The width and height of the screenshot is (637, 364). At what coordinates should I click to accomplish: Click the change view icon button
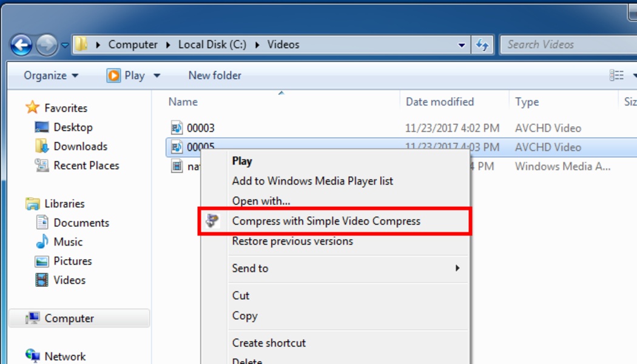coord(616,75)
